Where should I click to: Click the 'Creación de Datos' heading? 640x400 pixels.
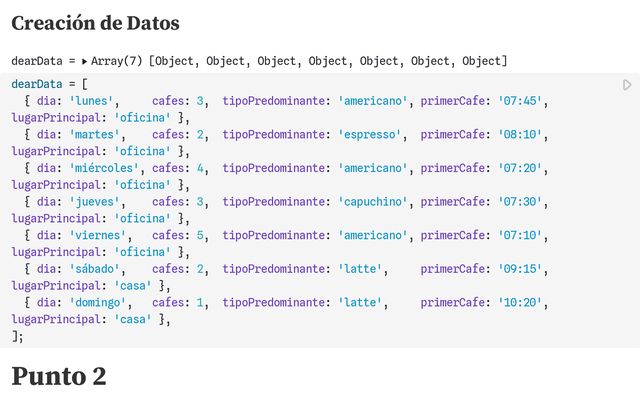pos(95,22)
